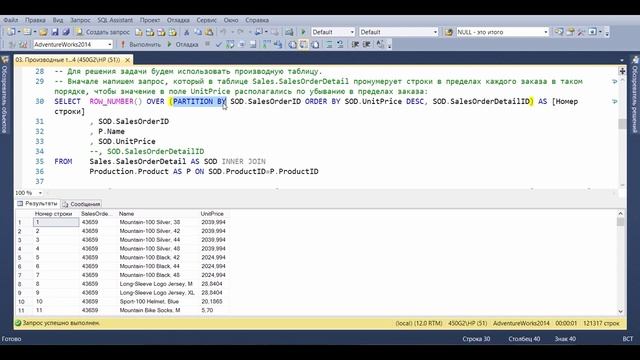Select Results to Grid mode

tap(304, 44)
